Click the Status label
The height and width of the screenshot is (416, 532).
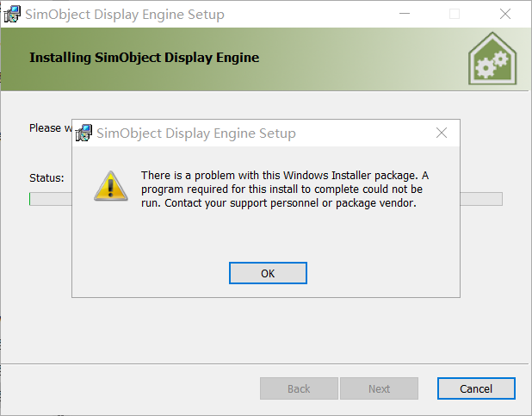click(46, 178)
